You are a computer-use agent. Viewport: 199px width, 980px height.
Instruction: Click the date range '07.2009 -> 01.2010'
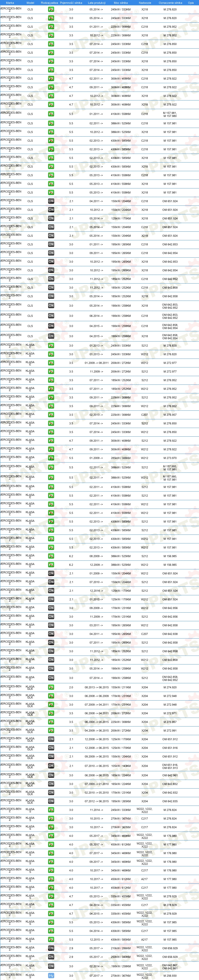pyautogui.click(x=96, y=784)
